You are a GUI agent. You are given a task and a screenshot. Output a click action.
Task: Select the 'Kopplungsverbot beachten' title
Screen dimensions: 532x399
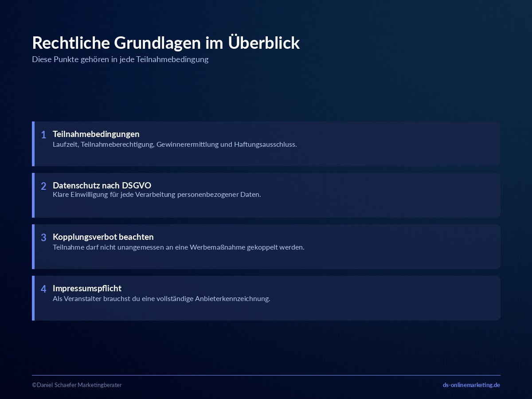click(103, 237)
